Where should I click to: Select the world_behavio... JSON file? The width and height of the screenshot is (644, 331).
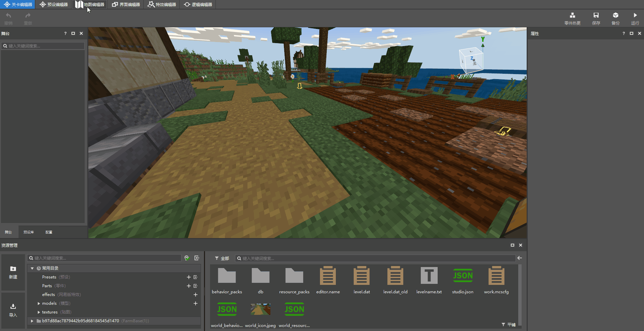pyautogui.click(x=227, y=315)
